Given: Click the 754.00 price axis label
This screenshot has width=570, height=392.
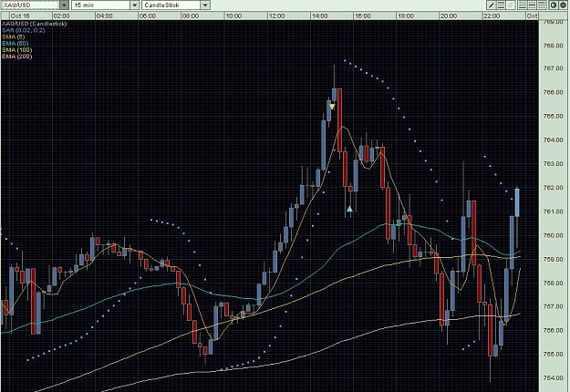Looking at the screenshot, I should (x=553, y=377).
